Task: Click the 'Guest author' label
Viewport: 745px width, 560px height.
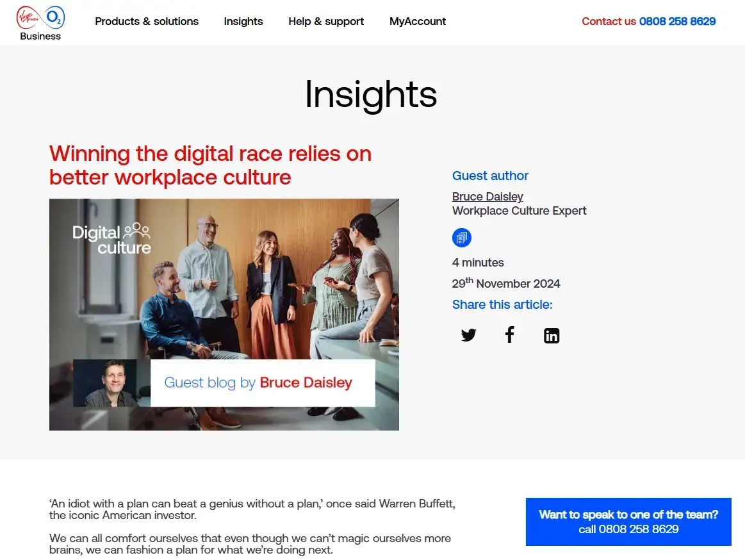Action: (490, 176)
